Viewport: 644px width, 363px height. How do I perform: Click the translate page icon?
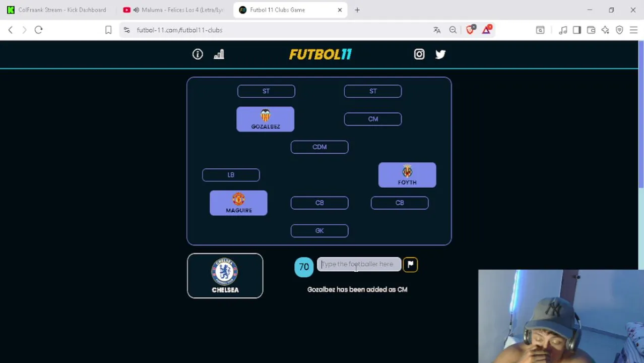(437, 30)
